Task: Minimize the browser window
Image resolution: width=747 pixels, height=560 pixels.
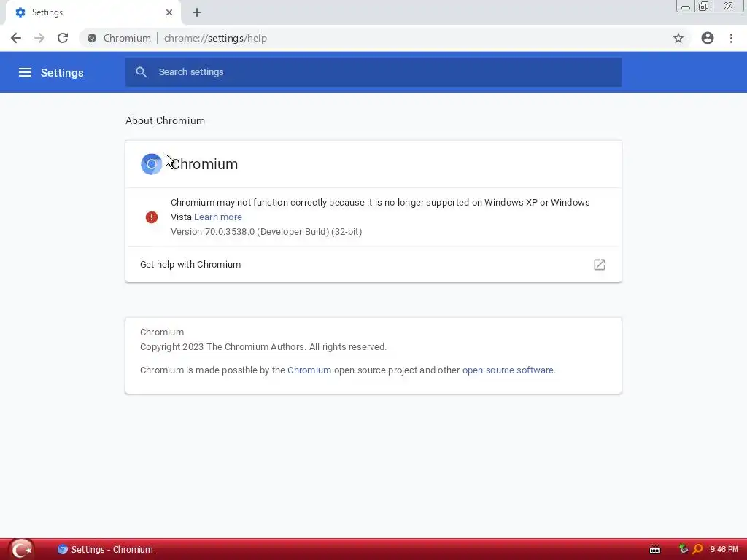Action: (686, 7)
